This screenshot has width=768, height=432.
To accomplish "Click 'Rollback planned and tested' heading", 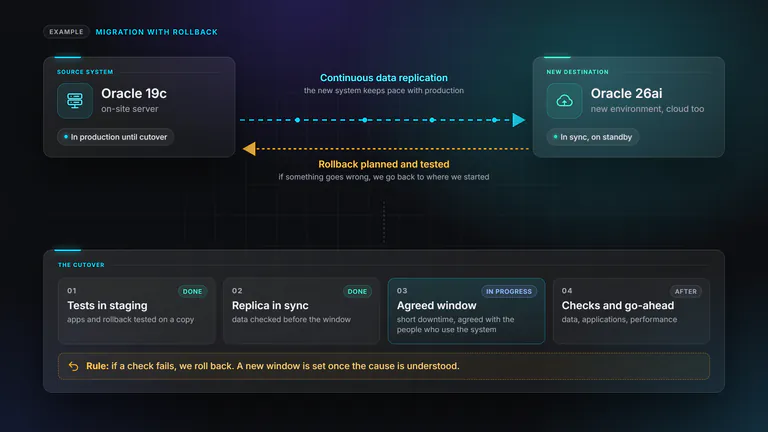I will click(384, 165).
